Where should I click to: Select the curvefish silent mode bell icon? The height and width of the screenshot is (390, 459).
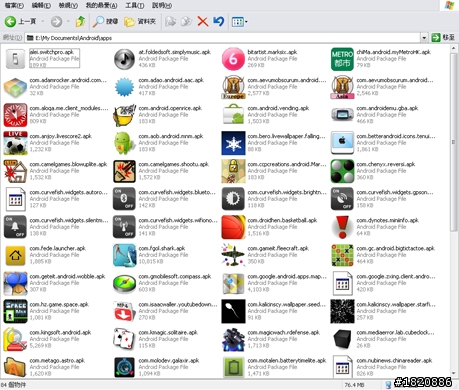click(15, 227)
